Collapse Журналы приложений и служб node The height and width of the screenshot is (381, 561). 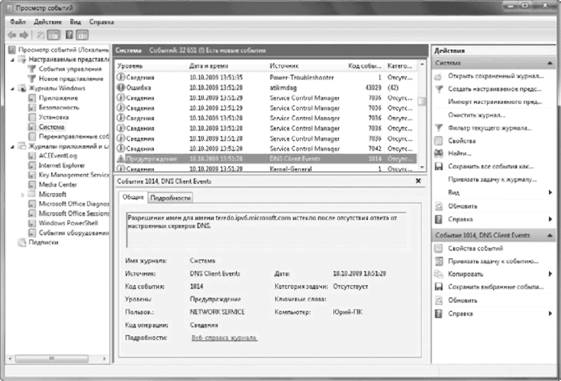(x=13, y=146)
